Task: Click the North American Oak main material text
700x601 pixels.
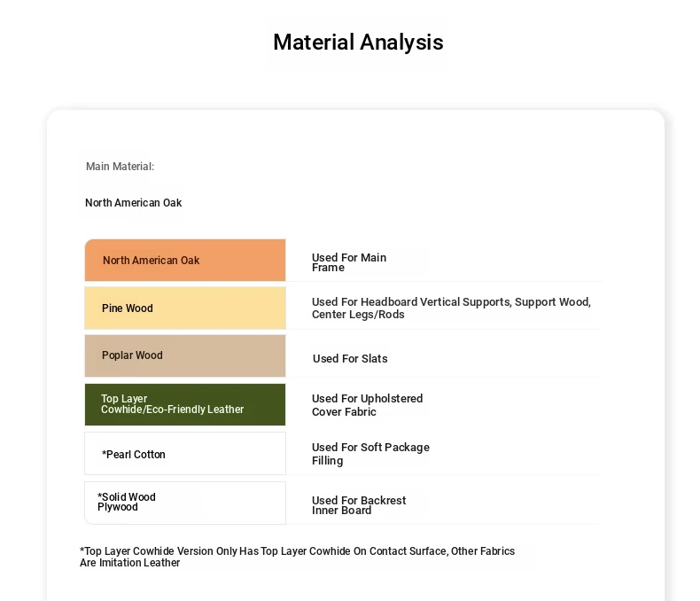Action: (134, 203)
